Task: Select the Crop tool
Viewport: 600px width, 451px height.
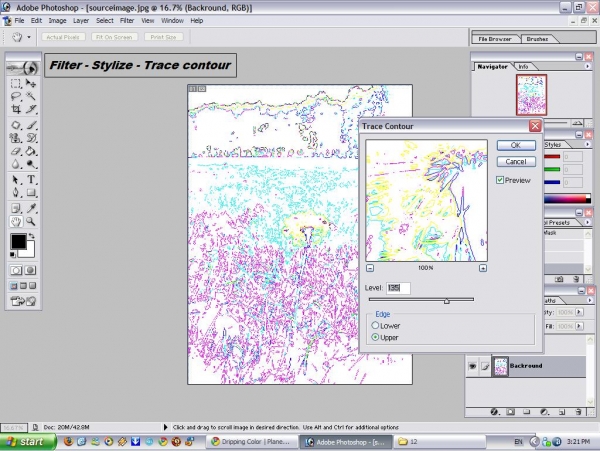Action: [16, 109]
